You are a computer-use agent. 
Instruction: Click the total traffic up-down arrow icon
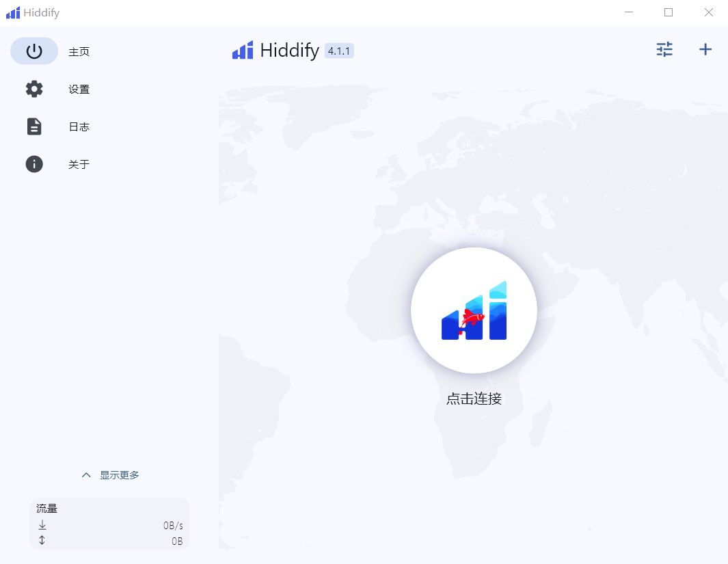pyautogui.click(x=42, y=540)
